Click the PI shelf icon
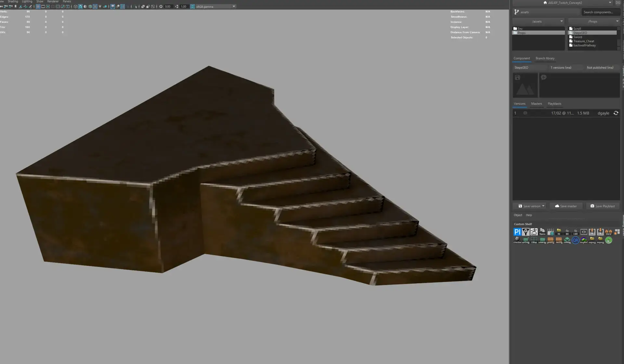Viewport: 624px width, 364px height. (517, 232)
